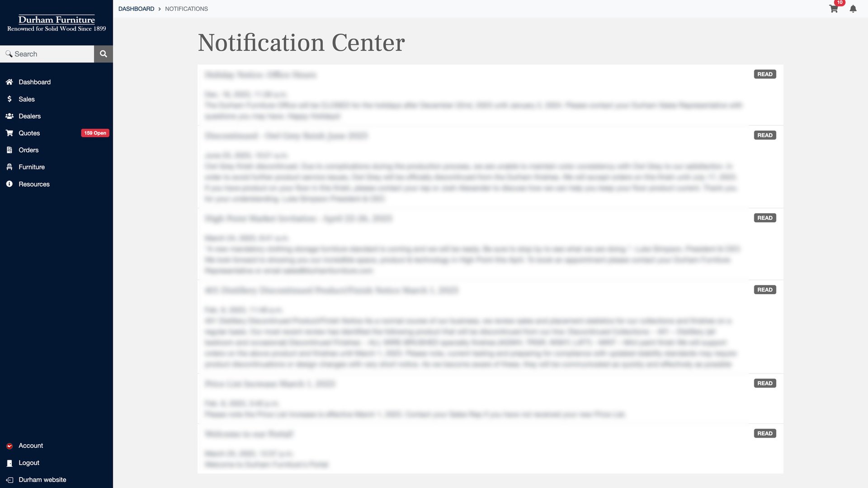Toggle the search magnifier button
868x488 pixels.
[103, 54]
